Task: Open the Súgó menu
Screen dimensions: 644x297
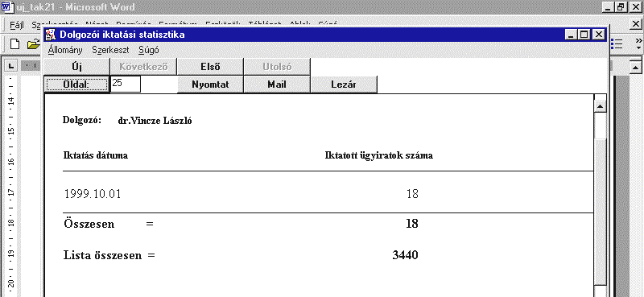Action: [149, 50]
